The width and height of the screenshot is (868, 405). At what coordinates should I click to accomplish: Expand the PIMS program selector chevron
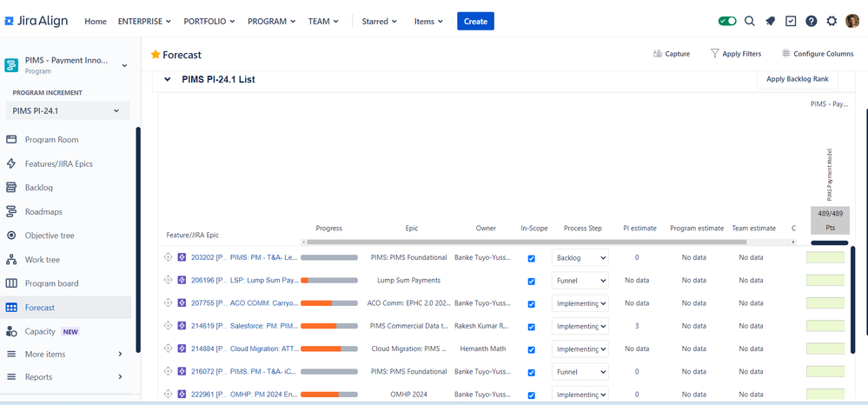[x=124, y=65]
